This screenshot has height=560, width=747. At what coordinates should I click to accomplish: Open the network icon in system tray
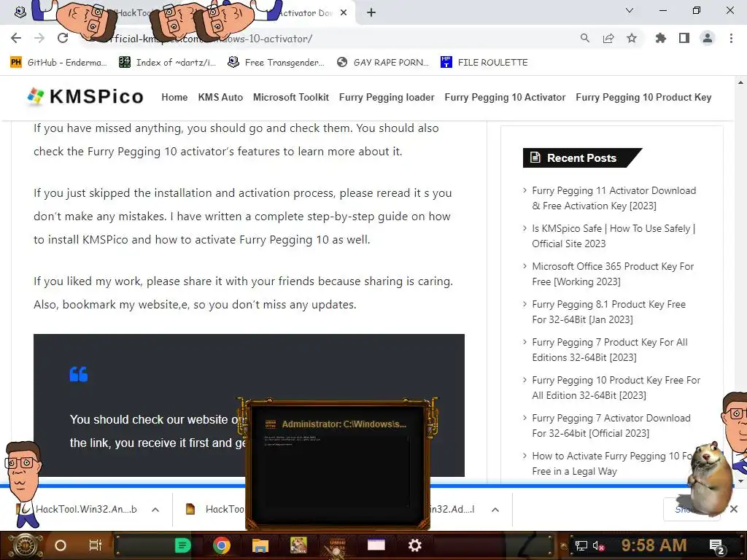pos(581,545)
